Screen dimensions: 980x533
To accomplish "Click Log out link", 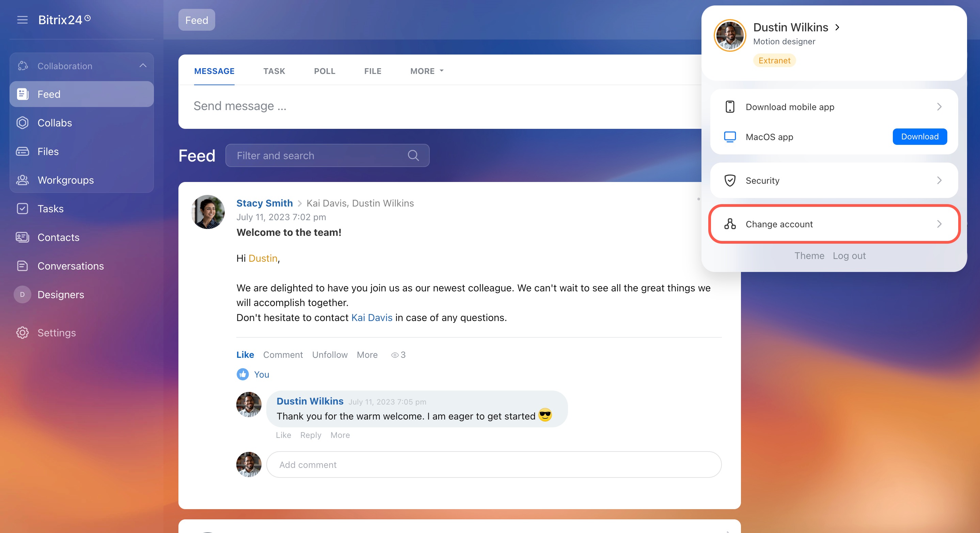I will tap(849, 256).
